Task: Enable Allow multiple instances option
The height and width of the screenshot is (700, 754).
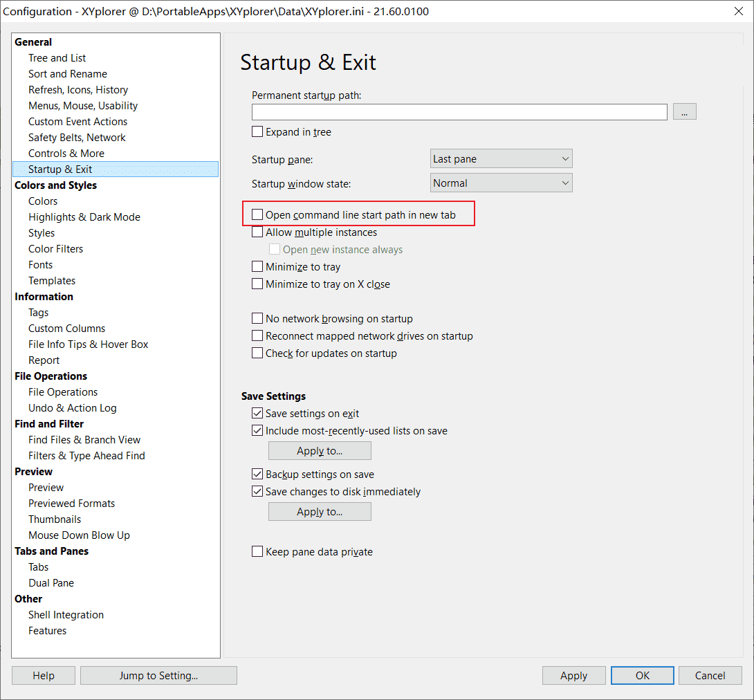Action: point(257,232)
